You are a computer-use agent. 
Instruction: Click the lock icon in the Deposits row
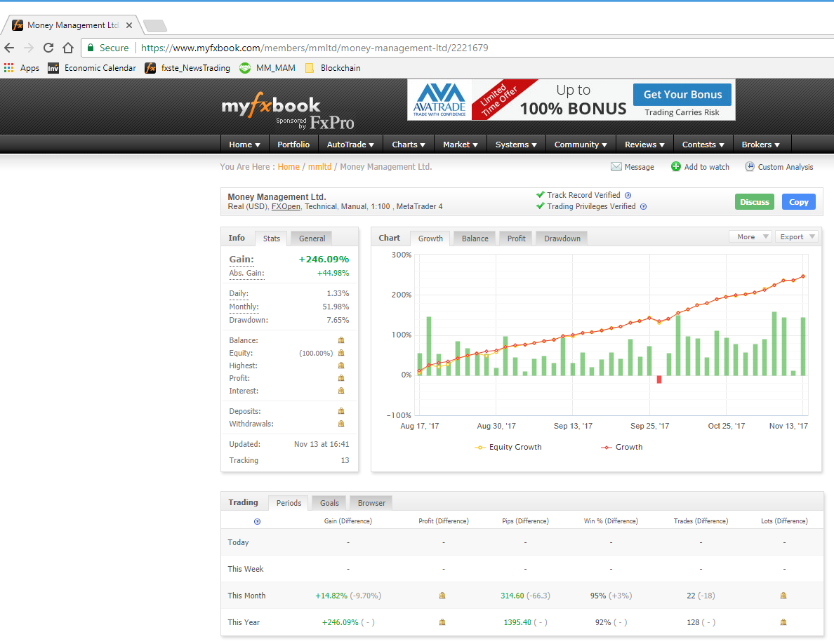[341, 411]
